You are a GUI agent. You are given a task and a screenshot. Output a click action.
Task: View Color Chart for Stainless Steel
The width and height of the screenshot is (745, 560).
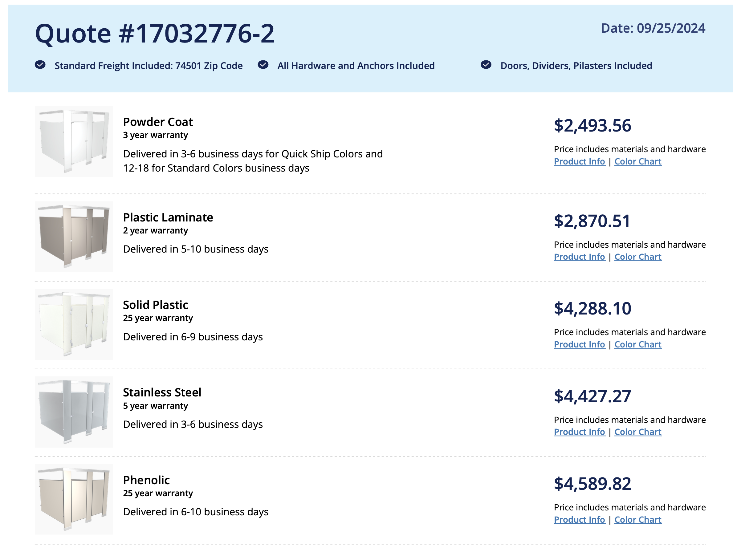tap(638, 432)
